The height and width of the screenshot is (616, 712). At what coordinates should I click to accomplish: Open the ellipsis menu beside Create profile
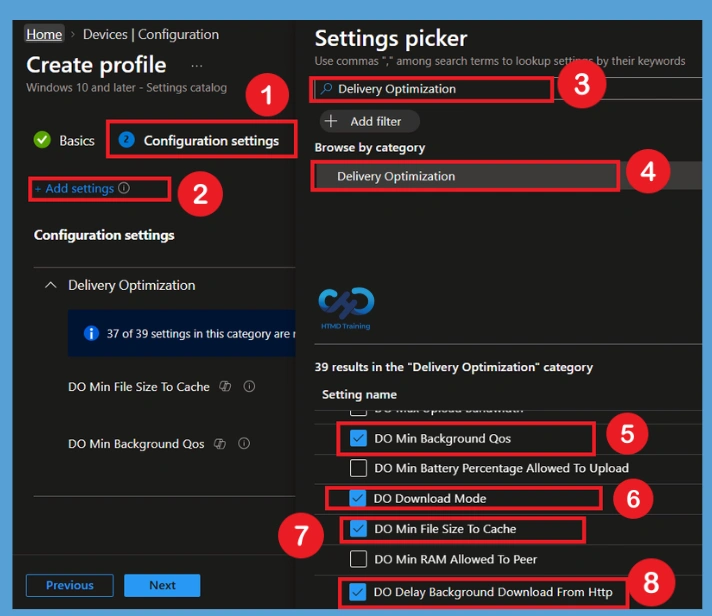pos(197,66)
